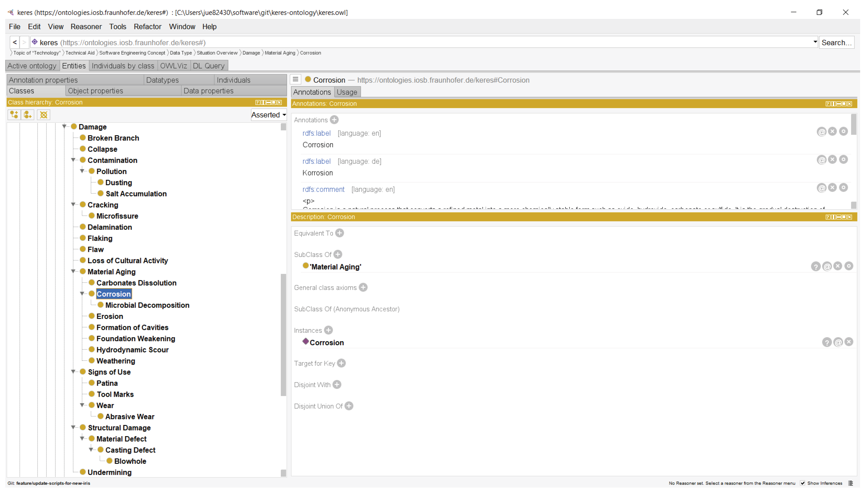The image size is (868, 491).
Task: Add a new instance with plus icon
Action: click(x=328, y=330)
